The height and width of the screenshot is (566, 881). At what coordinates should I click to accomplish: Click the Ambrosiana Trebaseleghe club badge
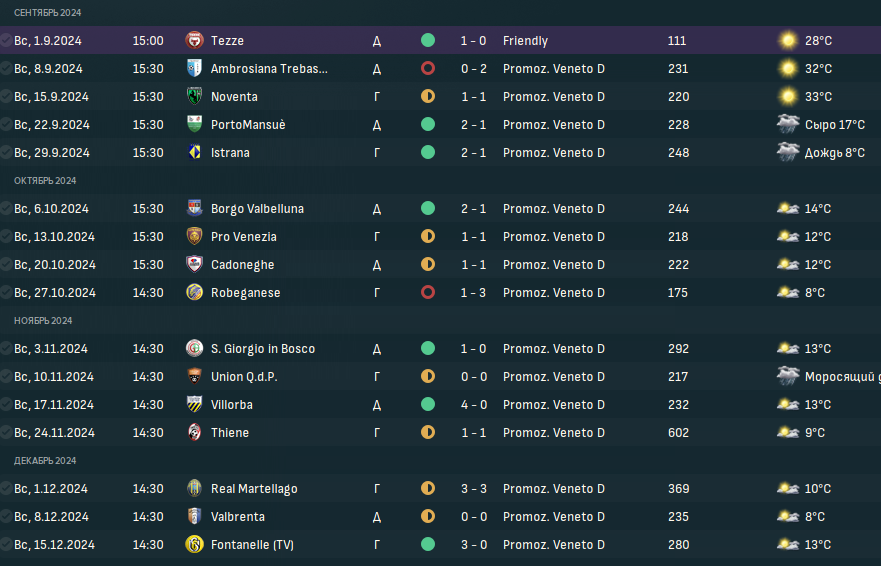point(195,69)
